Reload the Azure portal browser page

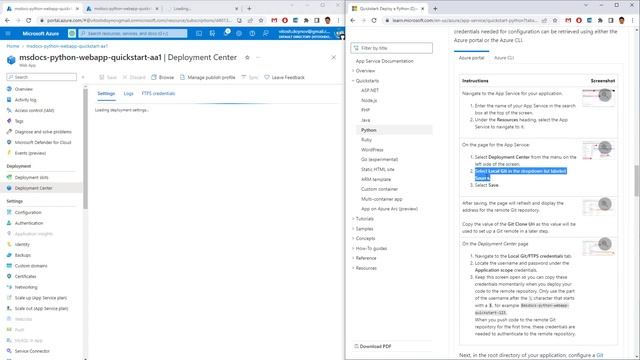(x=28, y=20)
